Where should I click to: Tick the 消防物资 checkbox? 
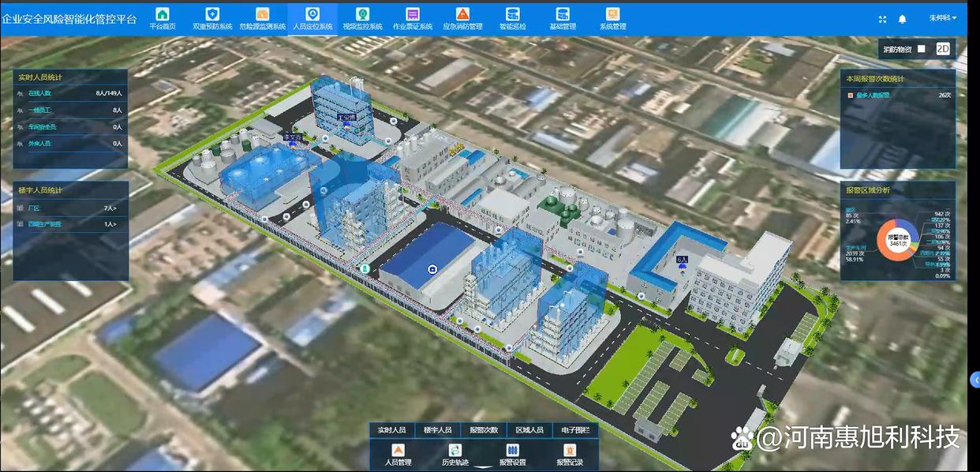(921, 49)
